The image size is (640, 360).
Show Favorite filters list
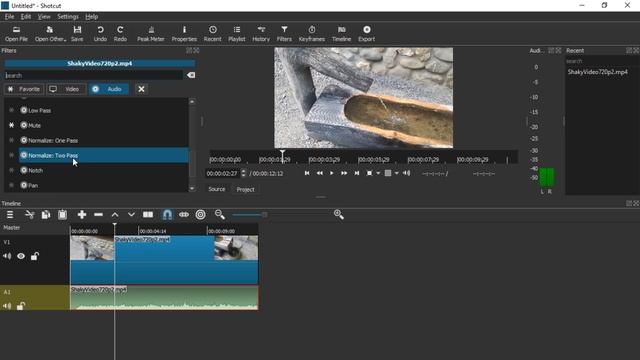click(x=24, y=89)
